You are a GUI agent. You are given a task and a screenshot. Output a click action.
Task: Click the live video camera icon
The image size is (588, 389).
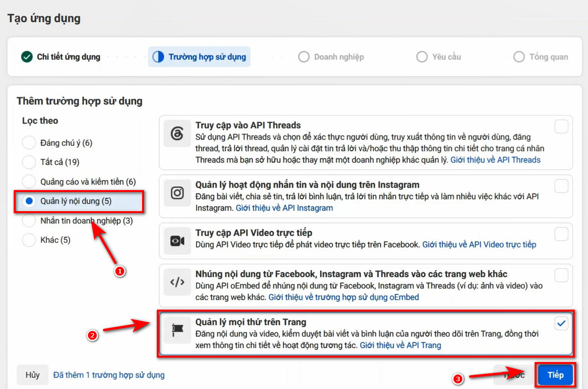pyautogui.click(x=177, y=241)
